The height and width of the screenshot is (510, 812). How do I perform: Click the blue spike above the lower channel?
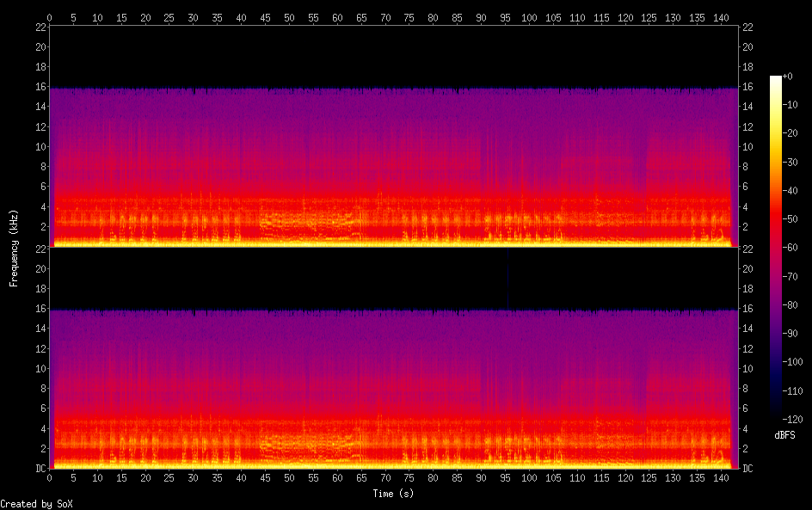507,277
